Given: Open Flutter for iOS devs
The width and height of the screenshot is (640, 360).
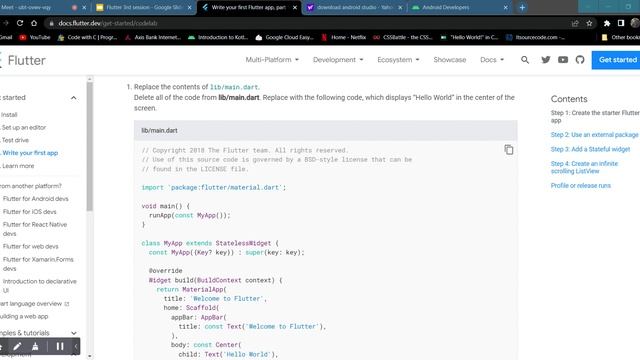Looking at the screenshot, I should (29, 211).
